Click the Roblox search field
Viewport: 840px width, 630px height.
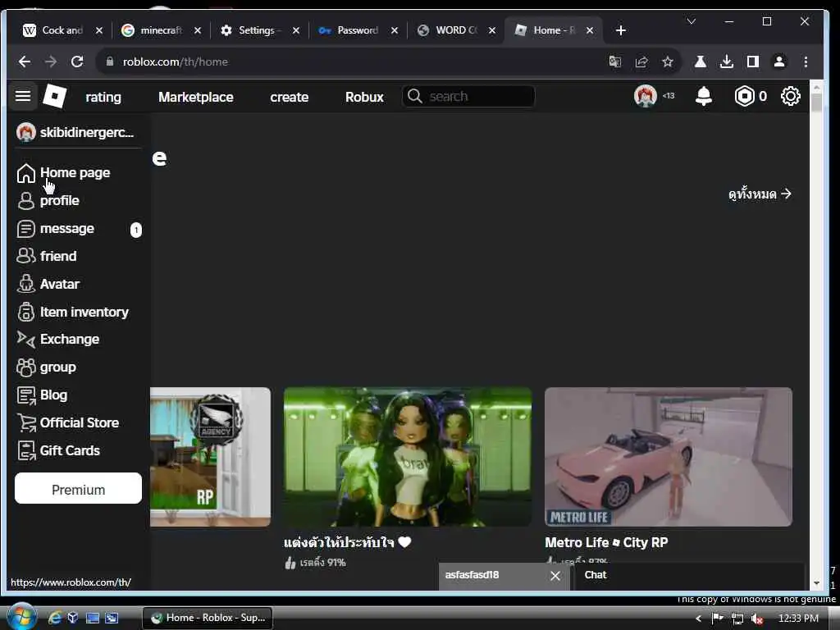coord(468,97)
